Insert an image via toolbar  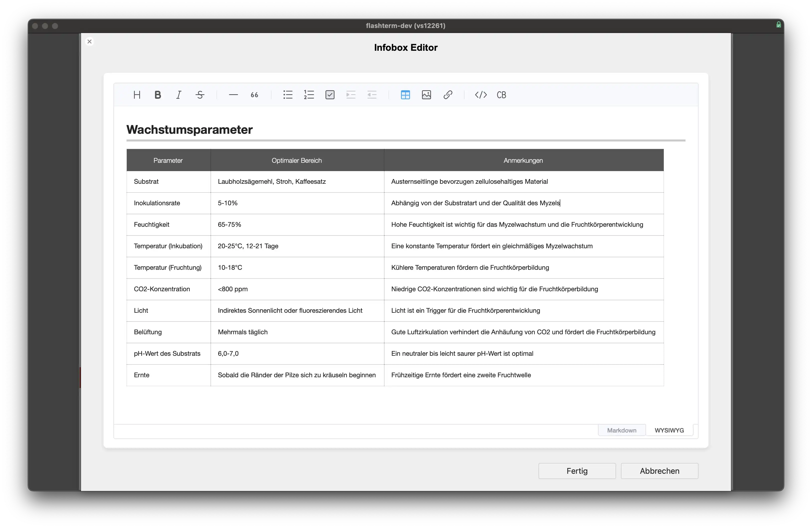(x=426, y=95)
